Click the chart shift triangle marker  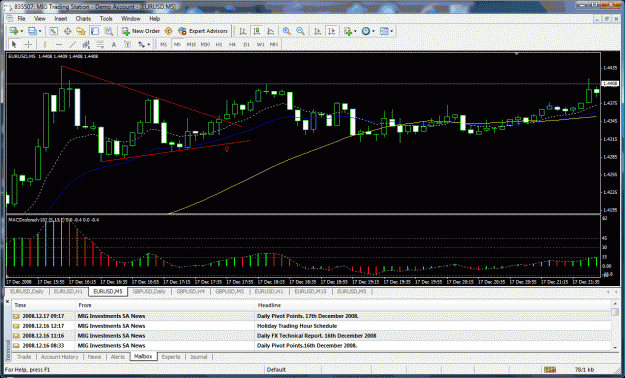point(517,53)
